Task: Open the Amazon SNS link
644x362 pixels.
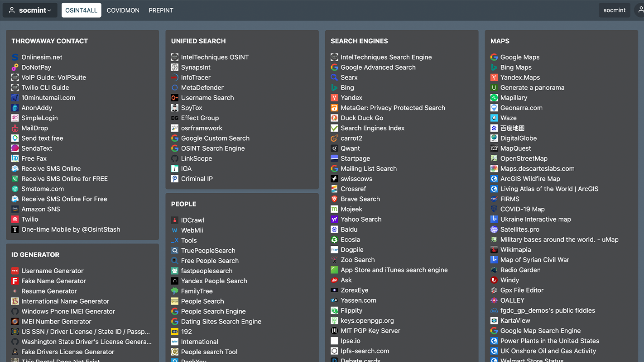Action: click(x=41, y=209)
